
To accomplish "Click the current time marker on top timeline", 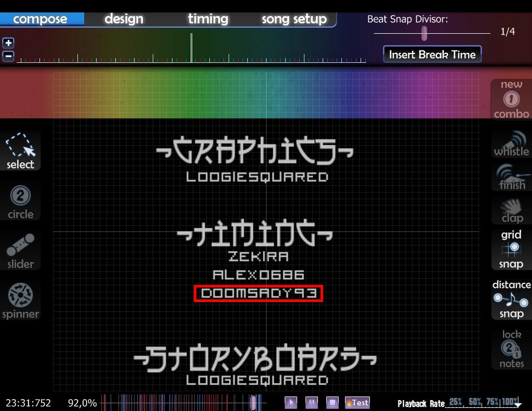I will click(x=191, y=48).
